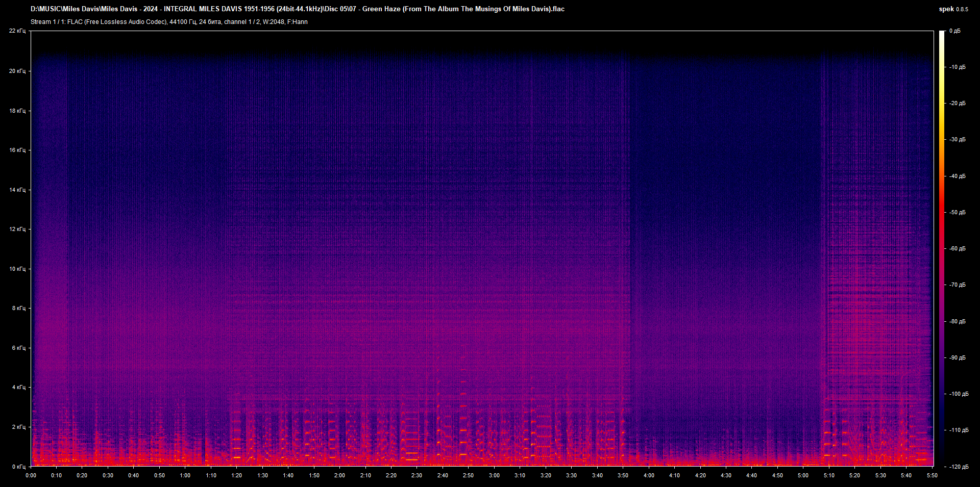Click the 12 кГц frequency axis label
Image resolution: width=980 pixels, height=487 pixels.
pos(17,229)
